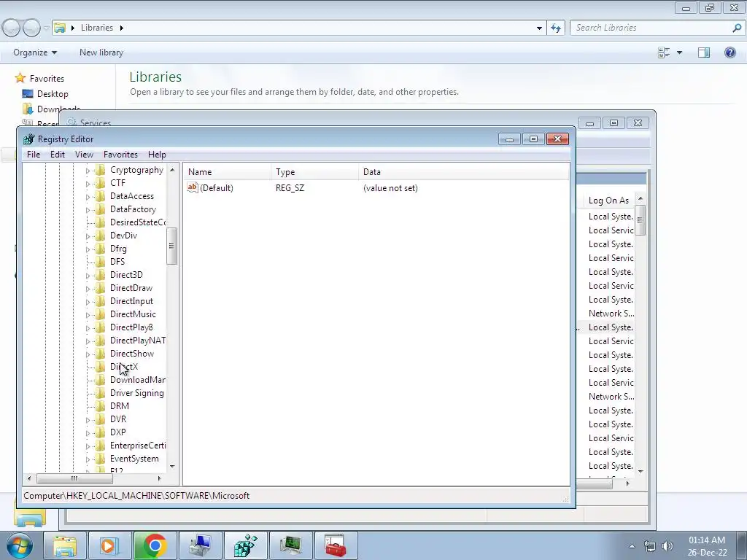747x560 pixels.
Task: Expand the CTF registry key
Action: click(x=88, y=183)
